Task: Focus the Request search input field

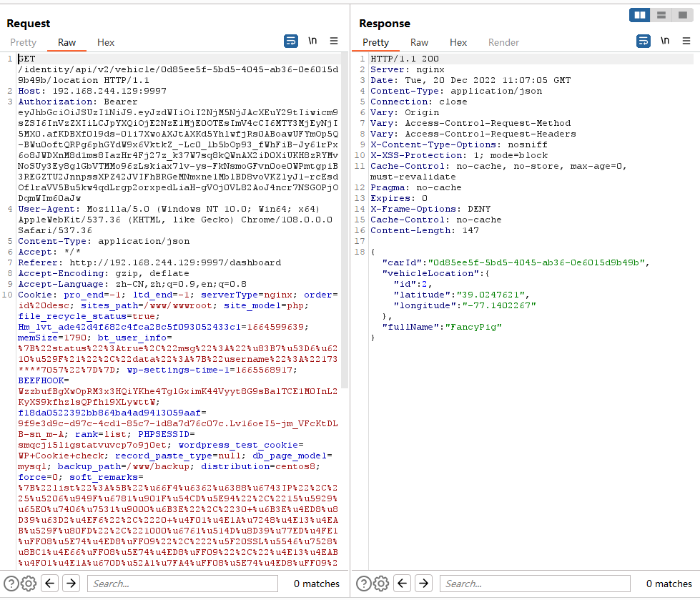Action: pyautogui.click(x=182, y=584)
